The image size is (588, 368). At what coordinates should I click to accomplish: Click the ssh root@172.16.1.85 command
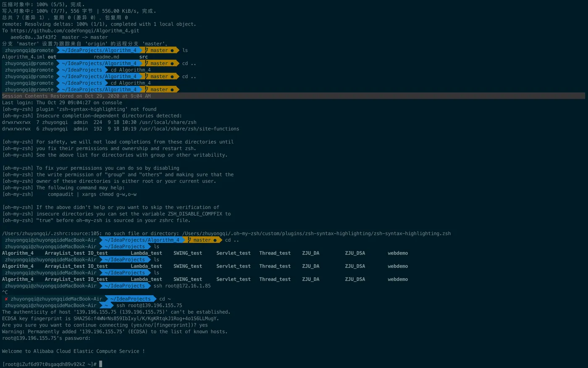(x=182, y=286)
